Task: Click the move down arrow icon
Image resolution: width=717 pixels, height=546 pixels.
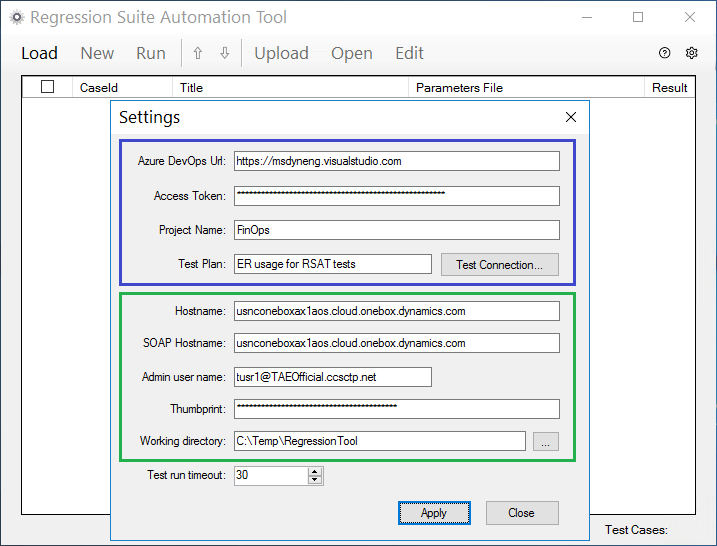Action: coord(225,54)
